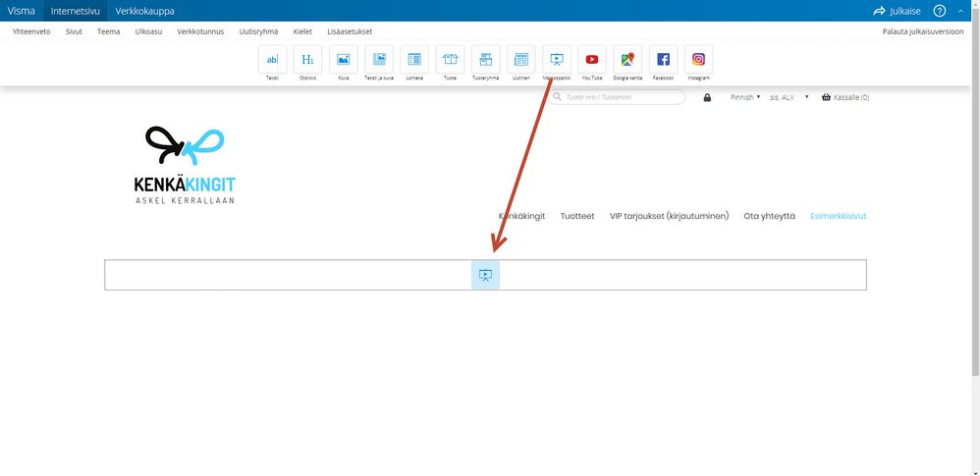Image resolution: width=980 pixels, height=476 pixels.
Task: Click the shopping basket icon
Action: point(826,97)
